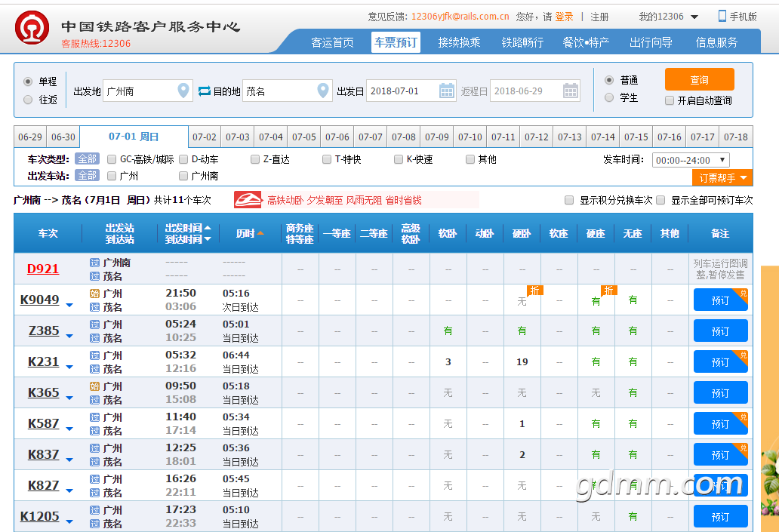Viewport: 779px width, 532px height.
Task: Book K9049 train with 预订 button
Action: point(720,300)
